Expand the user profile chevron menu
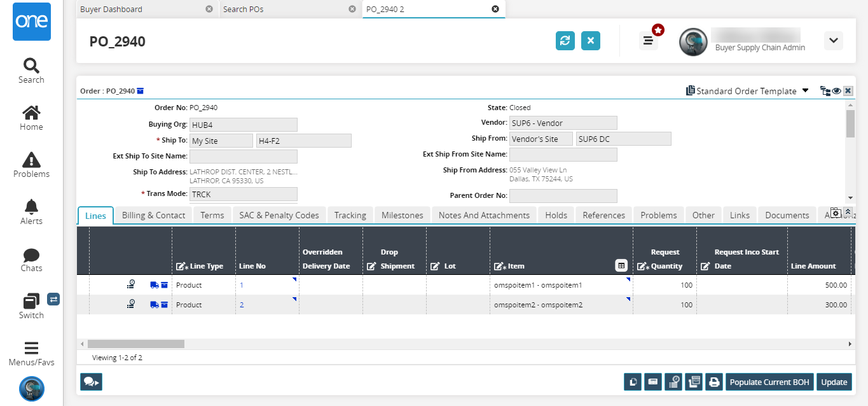This screenshot has height=406, width=868. (833, 41)
